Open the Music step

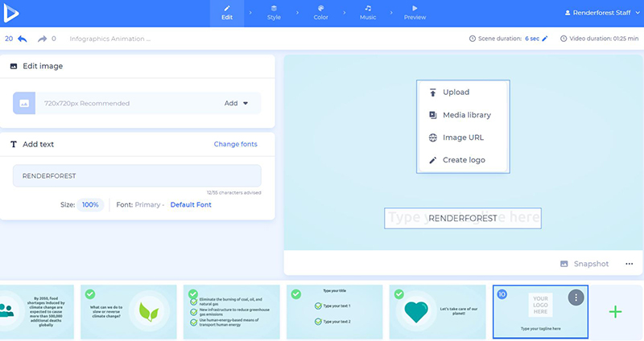(368, 13)
